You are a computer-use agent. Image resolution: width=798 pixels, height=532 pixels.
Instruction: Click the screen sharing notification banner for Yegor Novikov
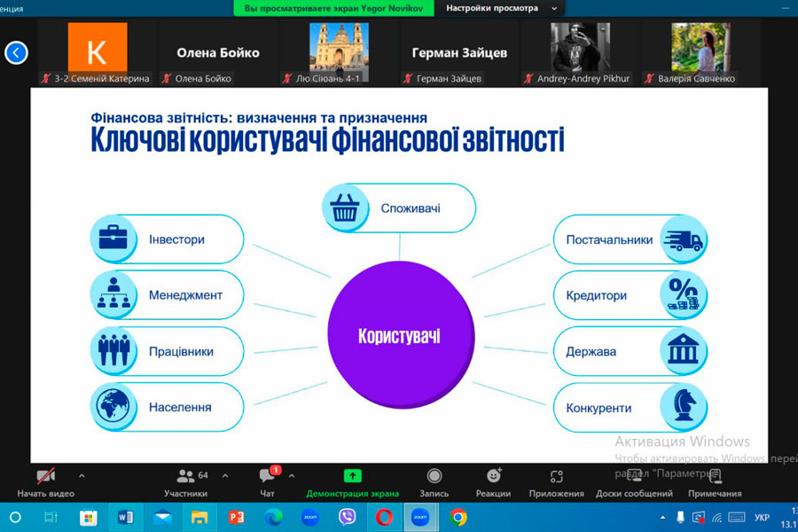click(x=333, y=8)
